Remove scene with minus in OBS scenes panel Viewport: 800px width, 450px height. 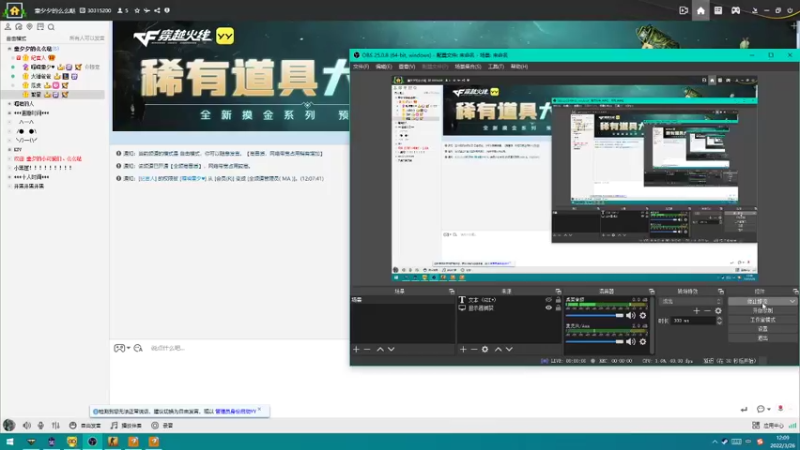[x=367, y=349]
